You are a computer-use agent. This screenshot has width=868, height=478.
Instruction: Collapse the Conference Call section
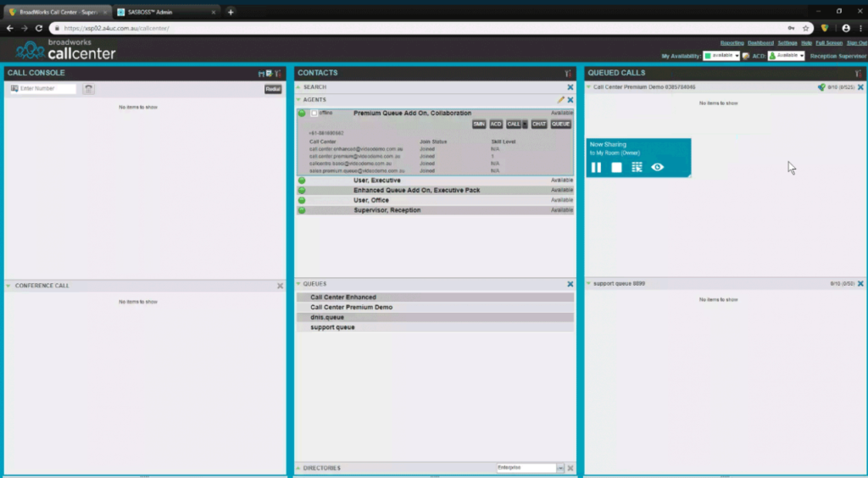[x=8, y=286]
